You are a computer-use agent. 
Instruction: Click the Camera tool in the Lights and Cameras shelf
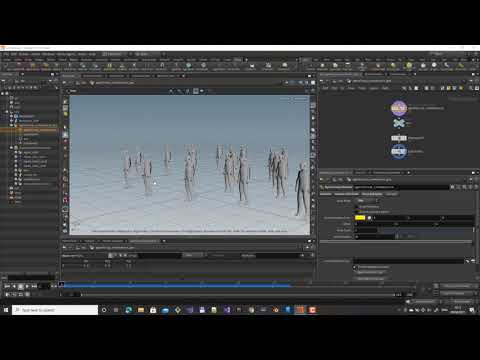click(322, 66)
